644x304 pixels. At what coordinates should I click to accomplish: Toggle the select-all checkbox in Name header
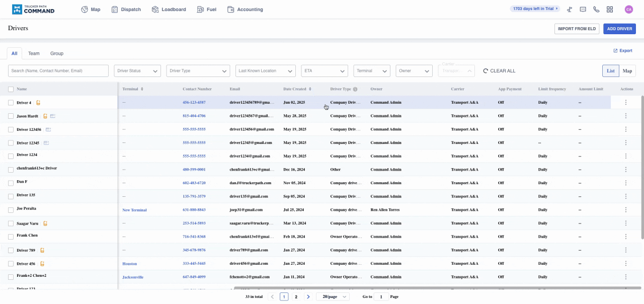tap(11, 90)
